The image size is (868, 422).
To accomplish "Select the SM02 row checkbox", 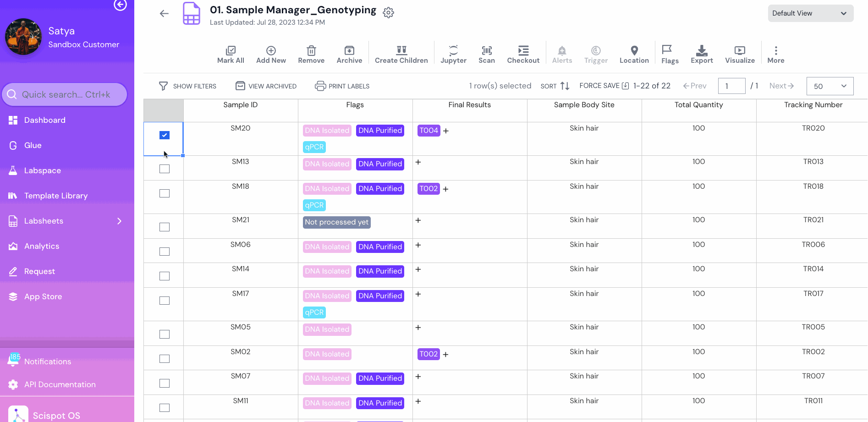I will coord(165,359).
